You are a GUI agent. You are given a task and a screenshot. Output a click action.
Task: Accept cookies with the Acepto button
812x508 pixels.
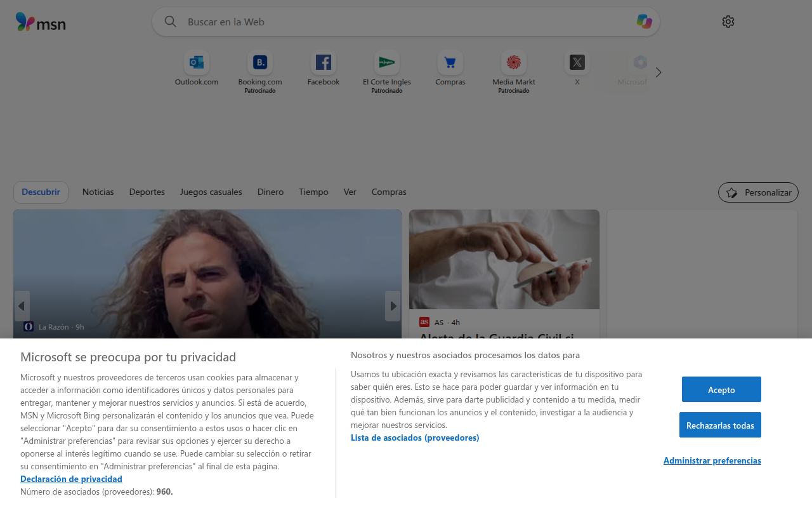click(x=721, y=389)
